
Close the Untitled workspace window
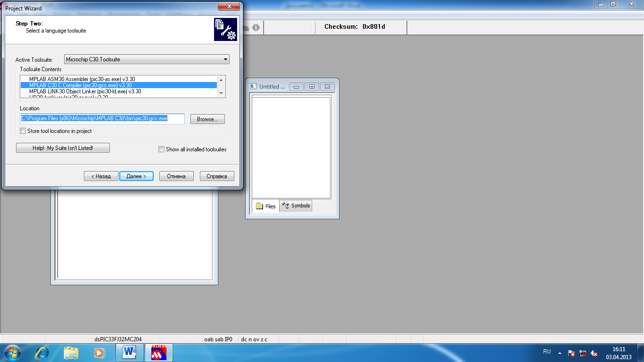click(x=327, y=86)
